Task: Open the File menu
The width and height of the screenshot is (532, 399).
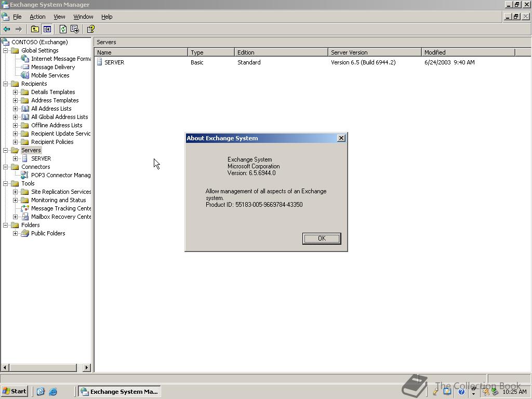Action: [x=17, y=17]
